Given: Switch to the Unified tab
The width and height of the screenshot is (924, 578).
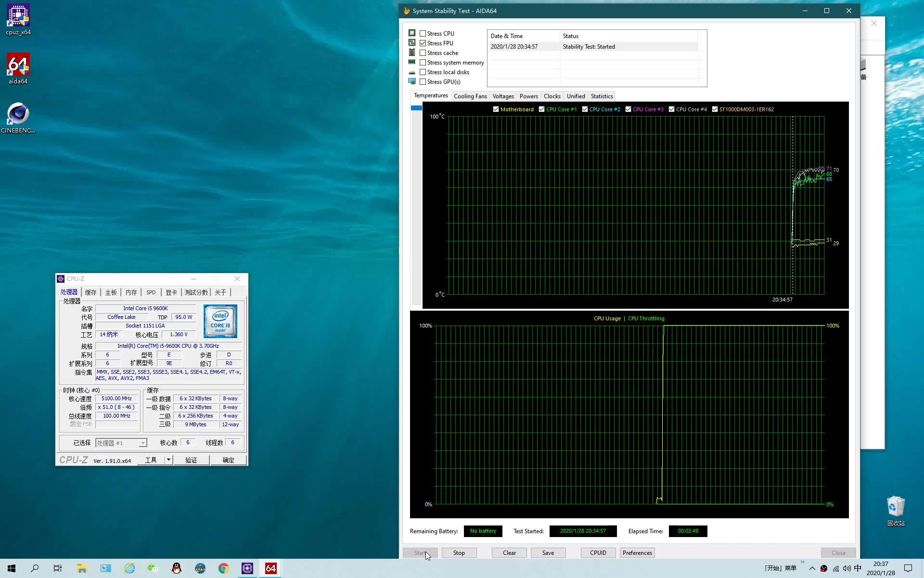Looking at the screenshot, I should pyautogui.click(x=576, y=96).
